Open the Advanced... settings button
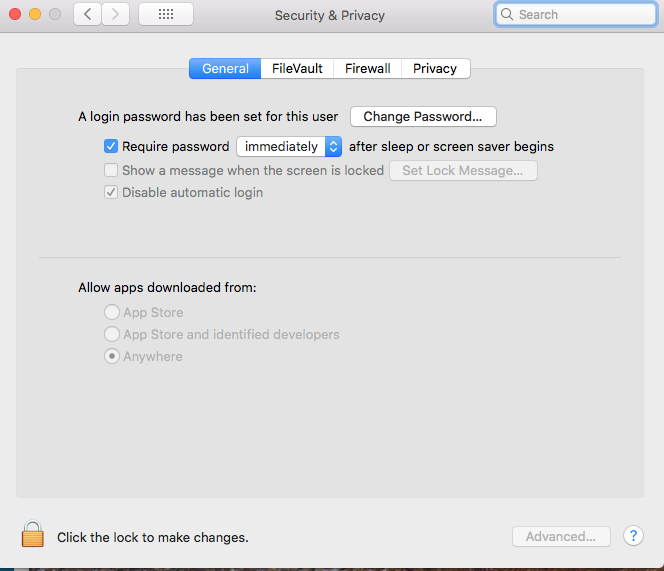The image size is (664, 571). click(561, 536)
